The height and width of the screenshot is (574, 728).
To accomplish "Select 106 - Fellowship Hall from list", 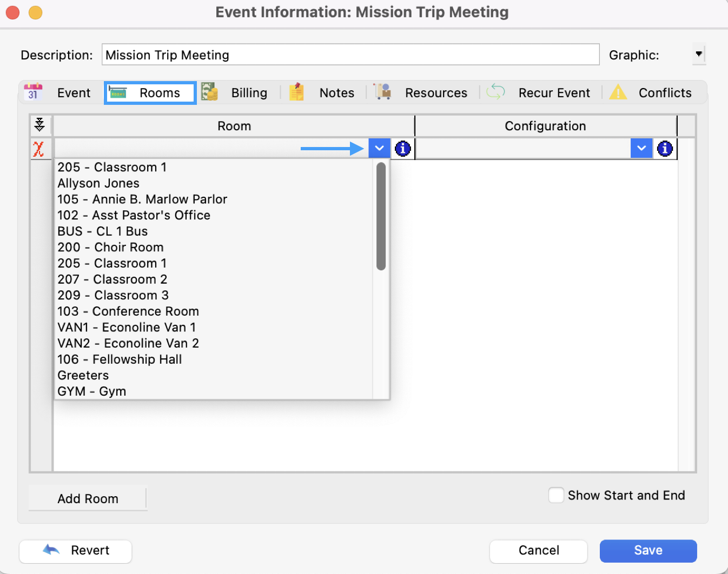I will click(x=120, y=359).
